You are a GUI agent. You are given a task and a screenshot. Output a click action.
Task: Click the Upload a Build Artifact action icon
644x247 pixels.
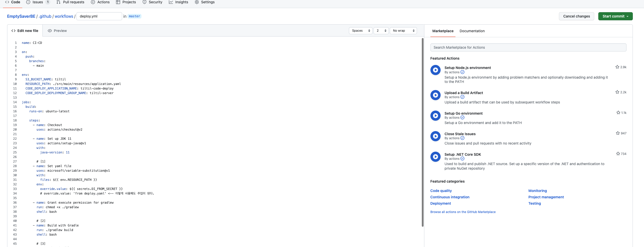tap(436, 95)
